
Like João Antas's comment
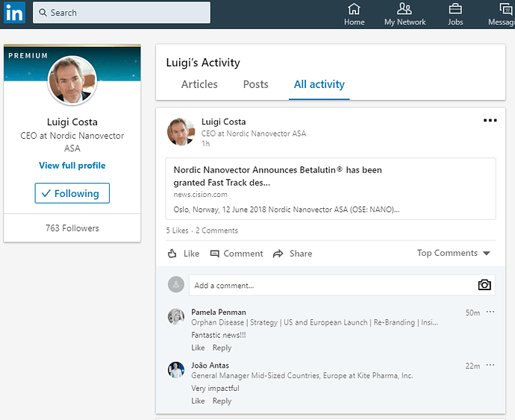pyautogui.click(x=198, y=401)
